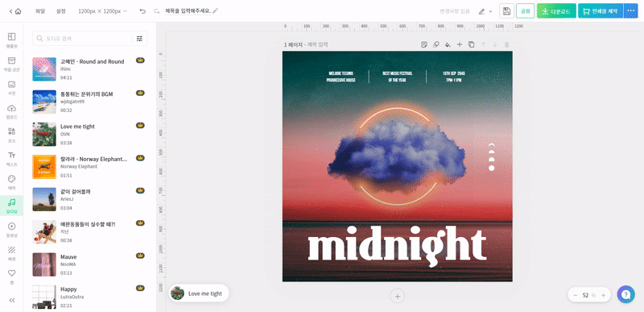Click the undo arrow

(142, 11)
